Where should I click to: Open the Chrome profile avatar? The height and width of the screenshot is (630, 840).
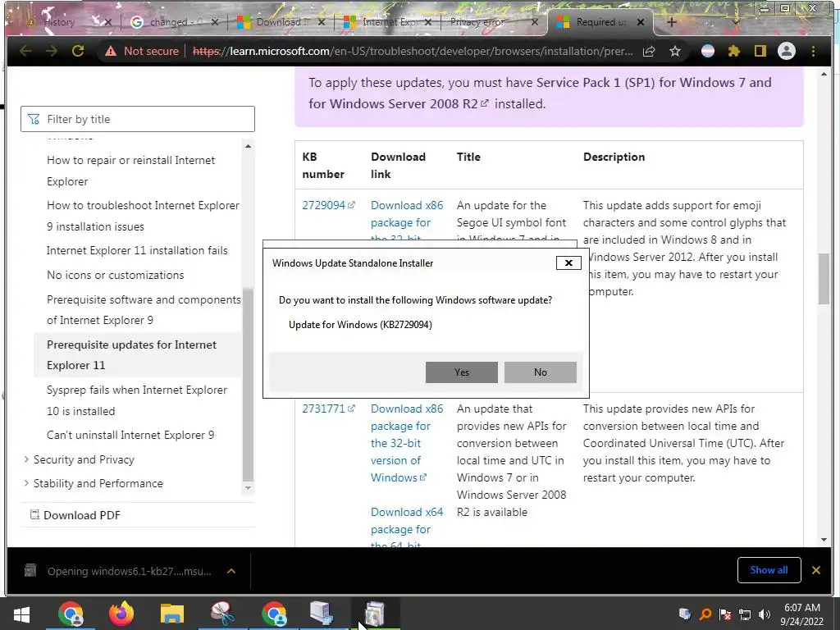point(787,51)
